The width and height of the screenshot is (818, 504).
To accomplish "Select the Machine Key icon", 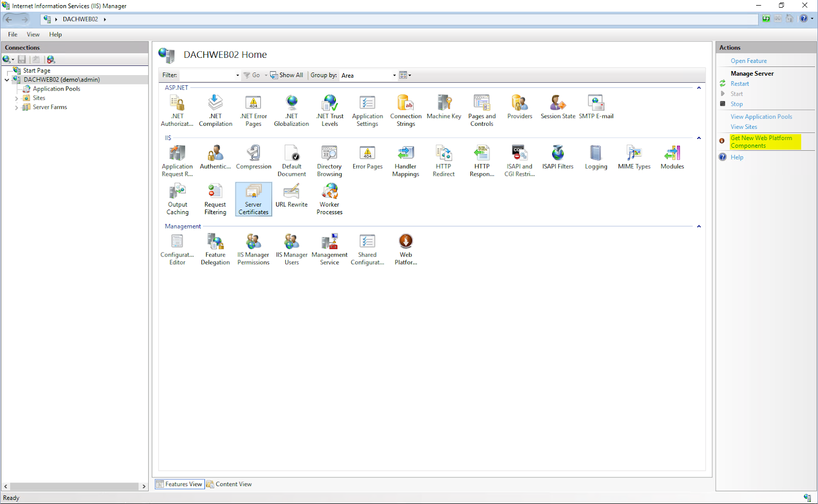I will 444,107.
